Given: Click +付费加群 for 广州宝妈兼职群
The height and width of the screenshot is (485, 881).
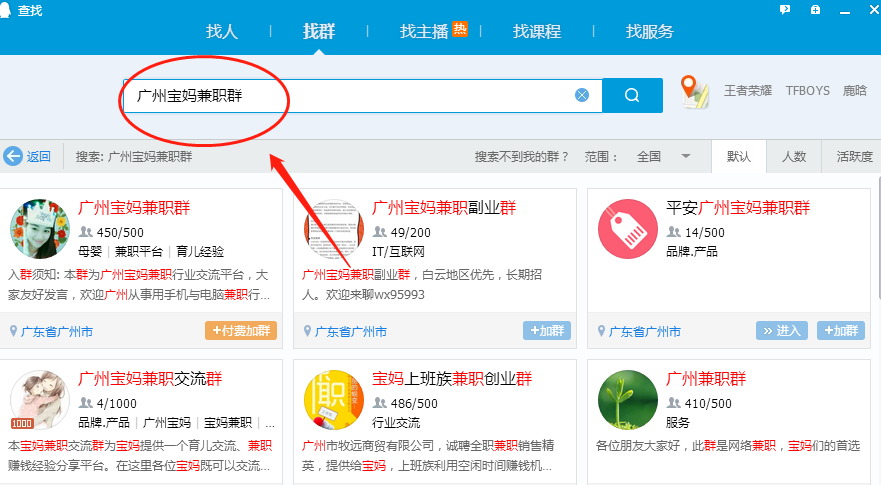Looking at the screenshot, I should point(241,330).
